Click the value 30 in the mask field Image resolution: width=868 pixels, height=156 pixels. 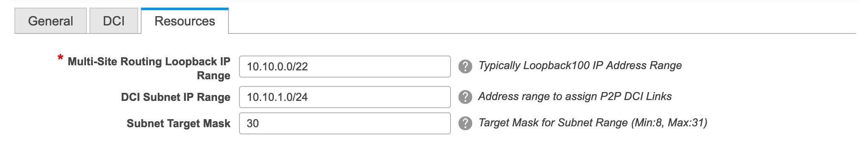coord(253,123)
